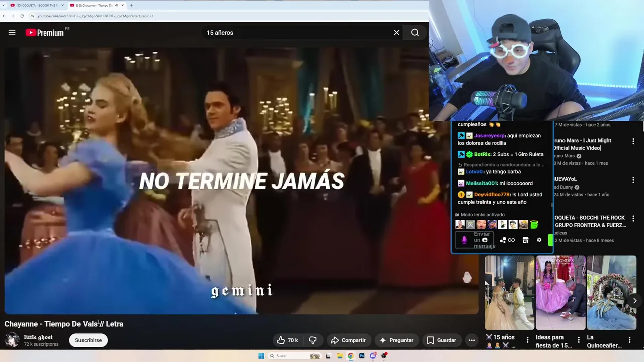Go forward in the browser

pyautogui.click(x=13, y=16)
